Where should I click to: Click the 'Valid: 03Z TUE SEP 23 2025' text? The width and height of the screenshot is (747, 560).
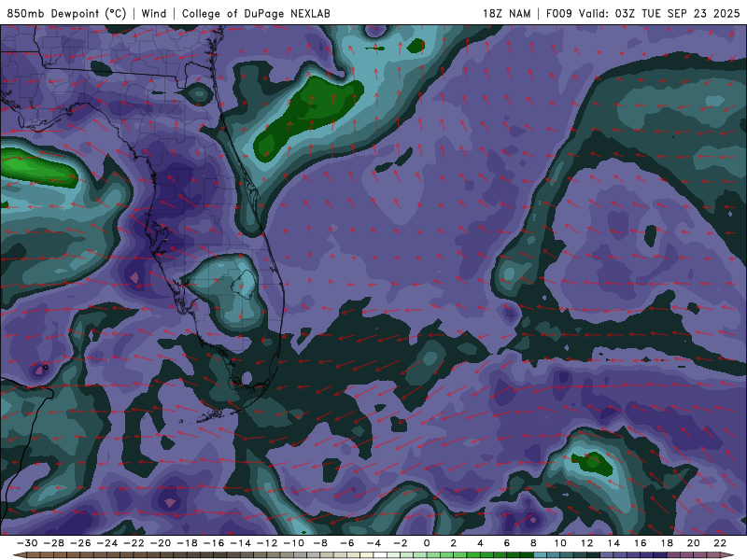(659, 14)
